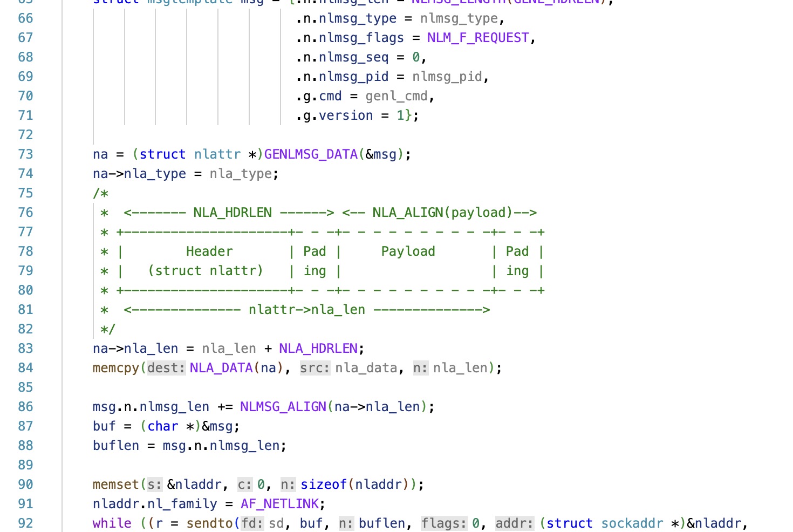
Task: Click line number 83 in the gutter
Action: 25,349
